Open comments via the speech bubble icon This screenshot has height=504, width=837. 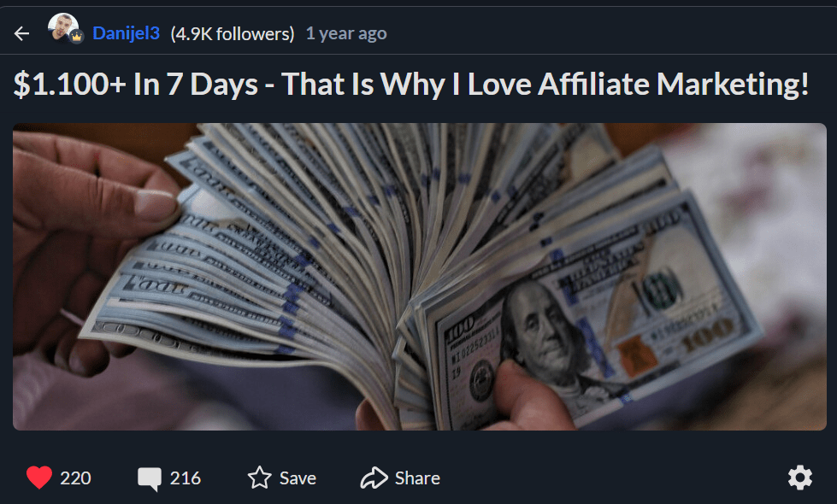(x=150, y=478)
